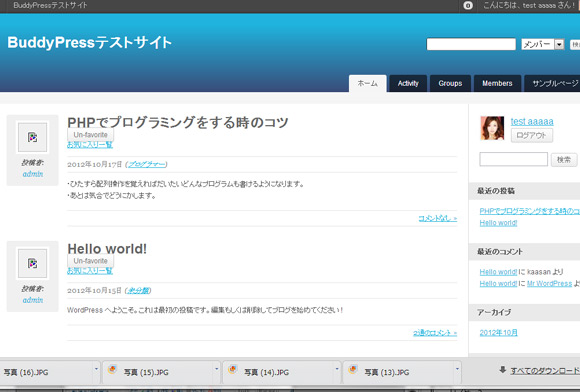Expand options arrow for 写真 (13).JPG download
580x392 pixels.
457,369
